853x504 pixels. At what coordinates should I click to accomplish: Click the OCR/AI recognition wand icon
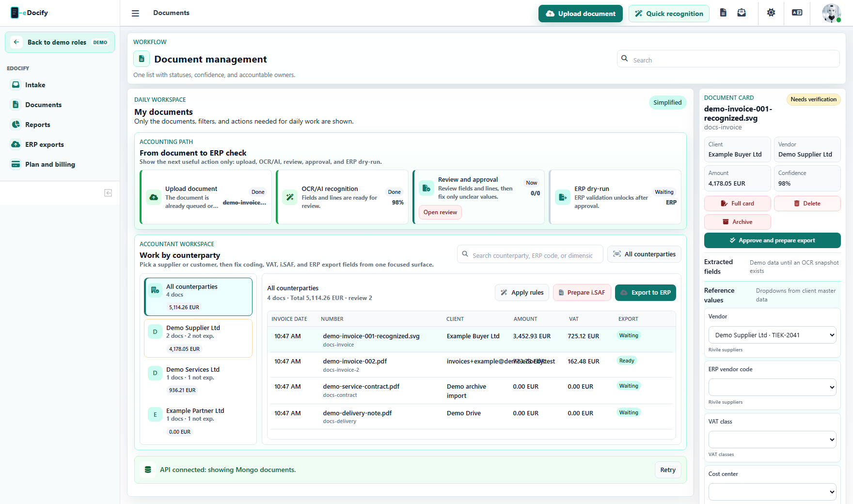pyautogui.click(x=290, y=197)
